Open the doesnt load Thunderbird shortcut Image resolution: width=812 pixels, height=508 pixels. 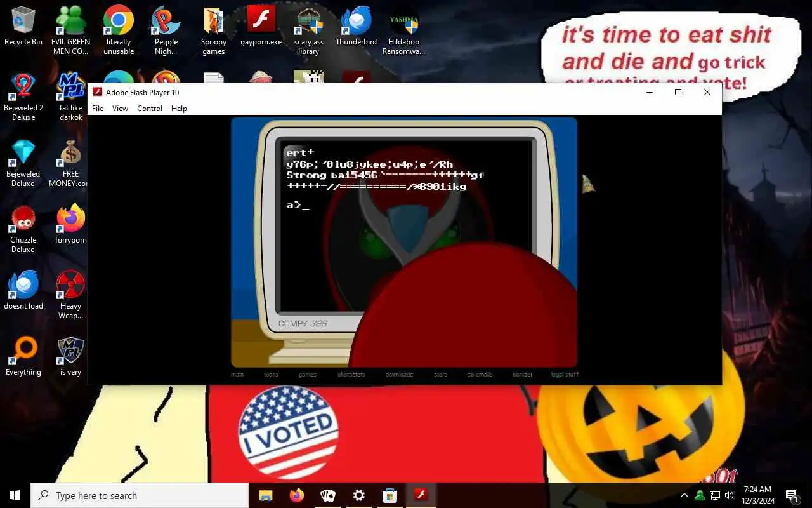click(23, 291)
